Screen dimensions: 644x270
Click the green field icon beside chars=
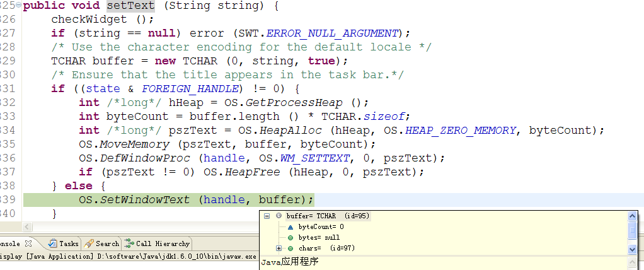tap(290, 248)
